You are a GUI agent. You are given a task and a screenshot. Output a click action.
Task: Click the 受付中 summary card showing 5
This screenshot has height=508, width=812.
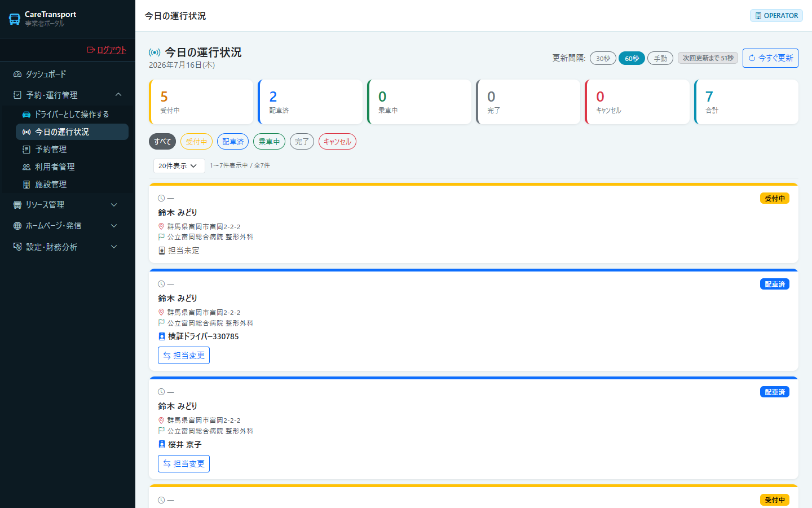(201, 102)
